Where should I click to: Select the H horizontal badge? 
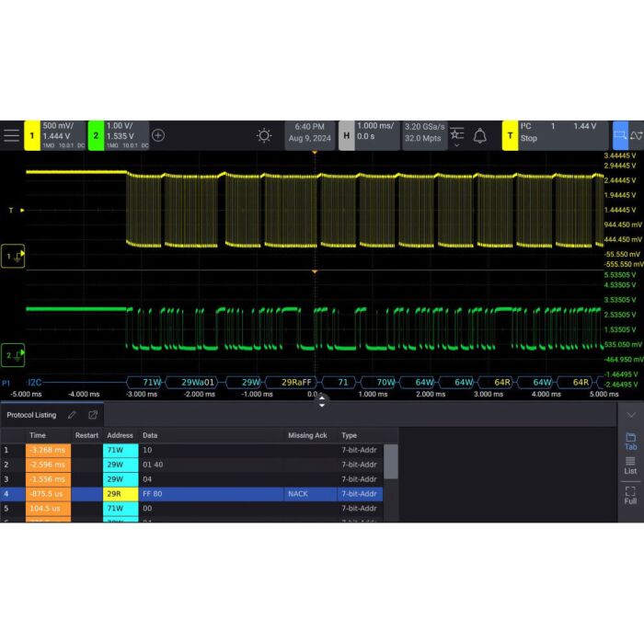347,135
